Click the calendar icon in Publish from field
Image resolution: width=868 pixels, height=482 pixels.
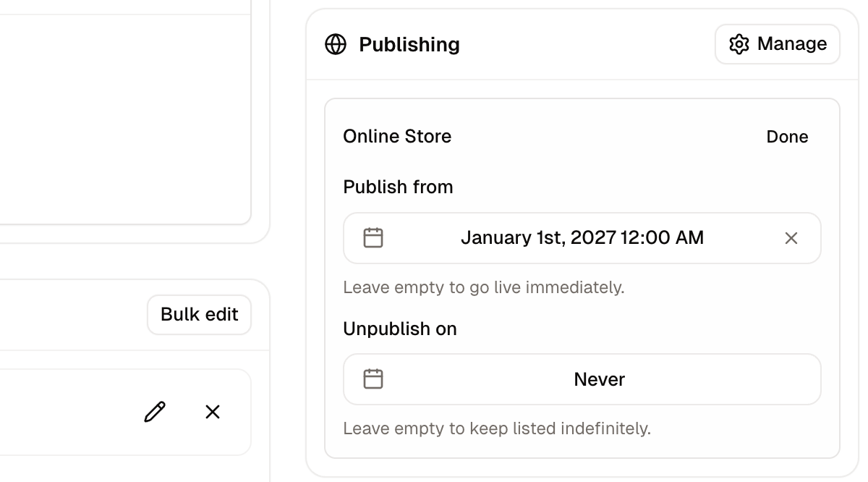click(373, 238)
